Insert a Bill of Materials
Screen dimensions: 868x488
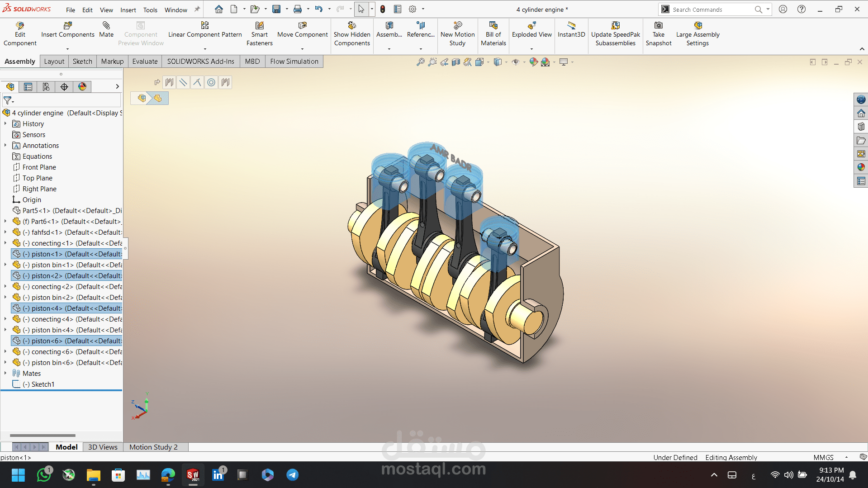pyautogui.click(x=493, y=34)
